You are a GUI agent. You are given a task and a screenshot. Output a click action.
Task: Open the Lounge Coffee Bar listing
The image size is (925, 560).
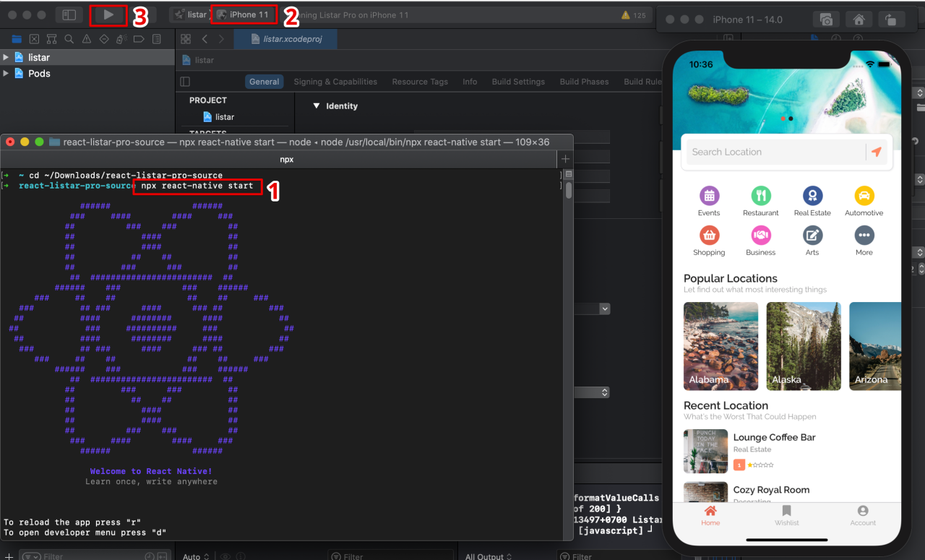pos(788,451)
